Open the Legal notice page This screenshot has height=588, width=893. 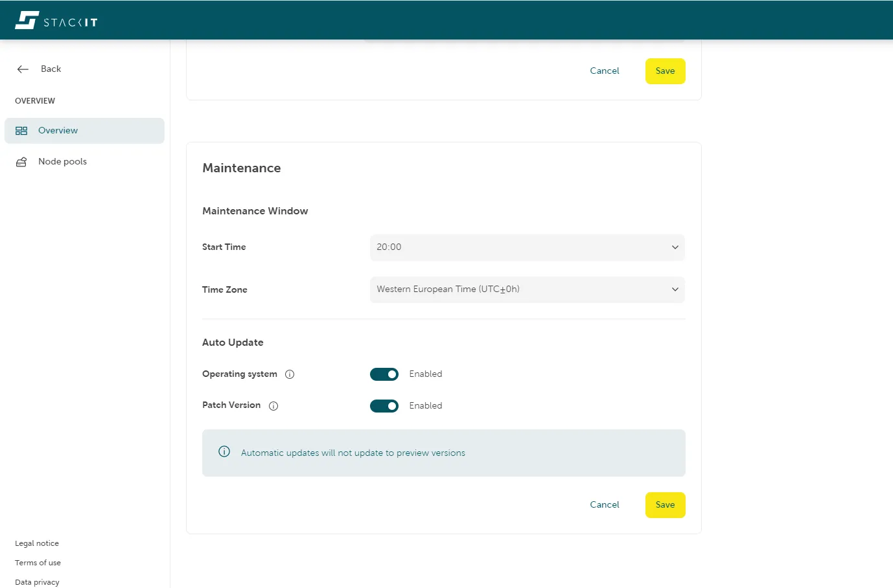click(x=36, y=543)
